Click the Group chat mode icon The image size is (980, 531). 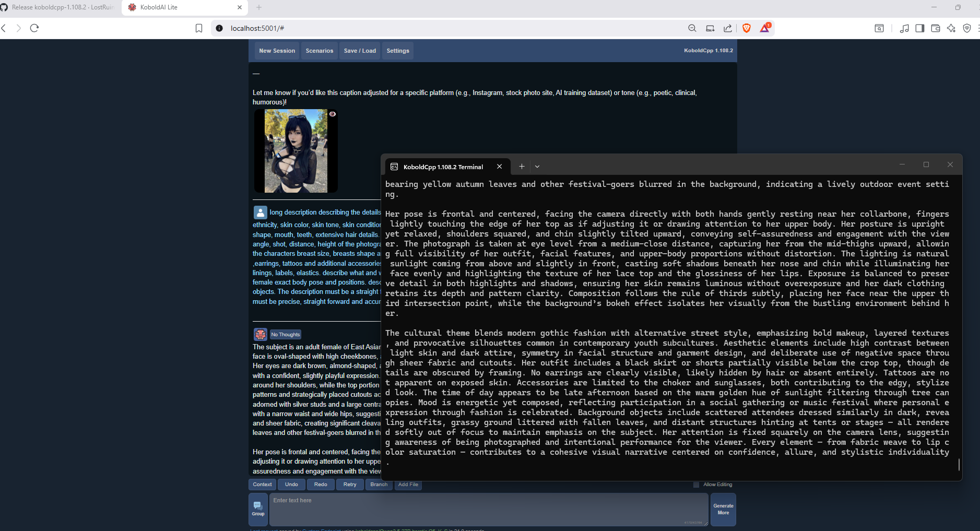pyautogui.click(x=258, y=509)
